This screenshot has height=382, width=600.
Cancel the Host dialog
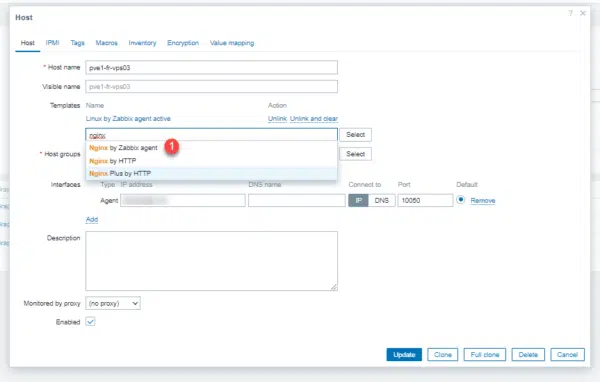click(567, 354)
